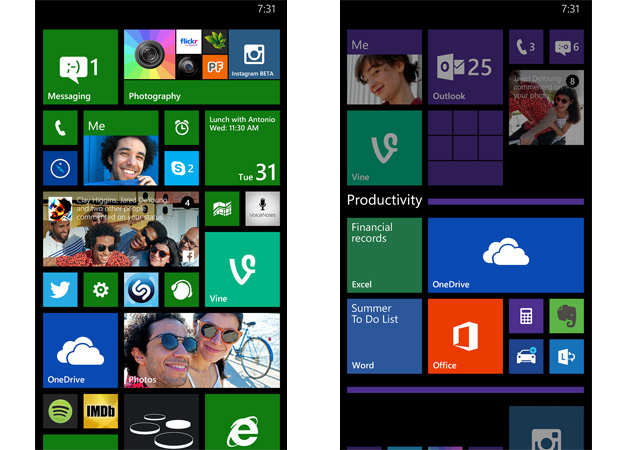Open the OneDrive tile on left phone

click(80, 350)
